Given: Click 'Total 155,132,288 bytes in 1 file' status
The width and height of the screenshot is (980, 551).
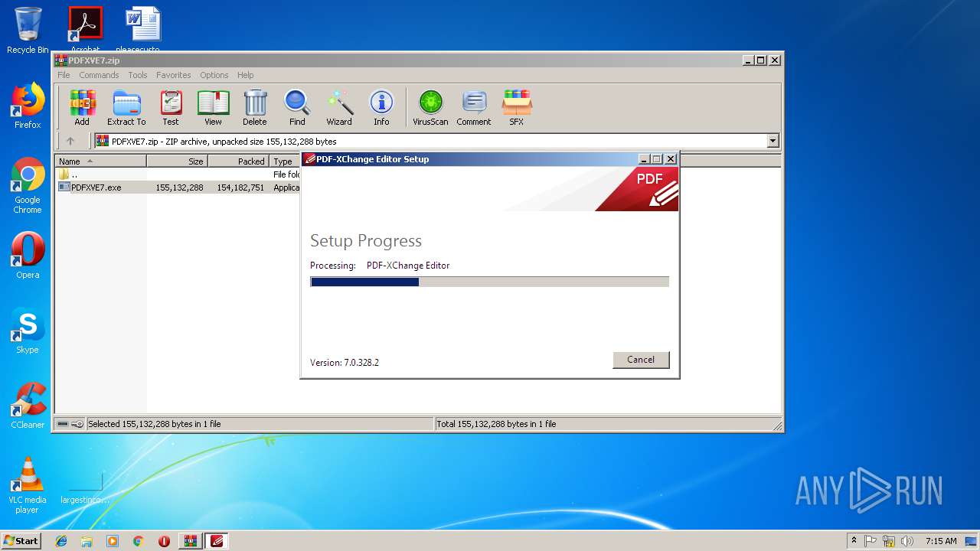Looking at the screenshot, I should [x=496, y=424].
